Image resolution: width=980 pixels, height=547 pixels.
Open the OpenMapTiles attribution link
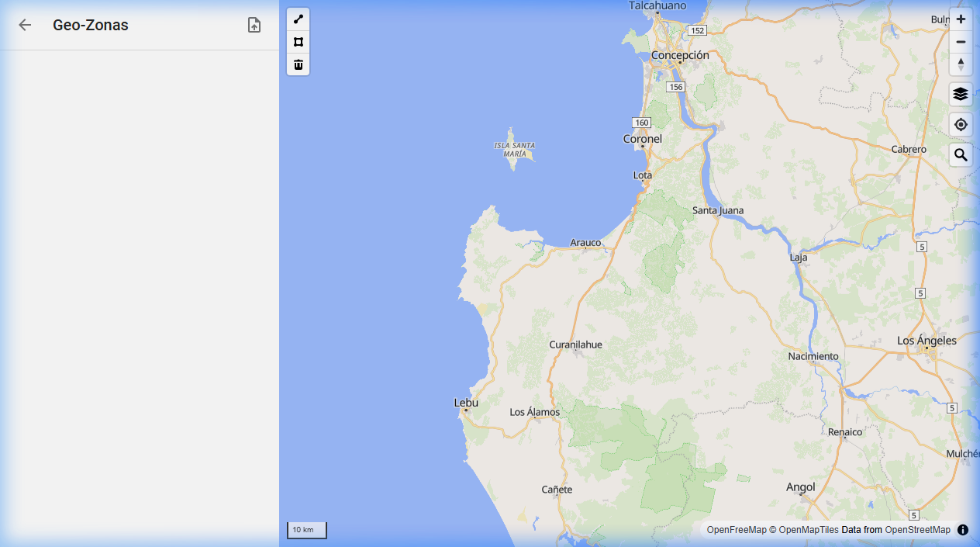point(809,530)
